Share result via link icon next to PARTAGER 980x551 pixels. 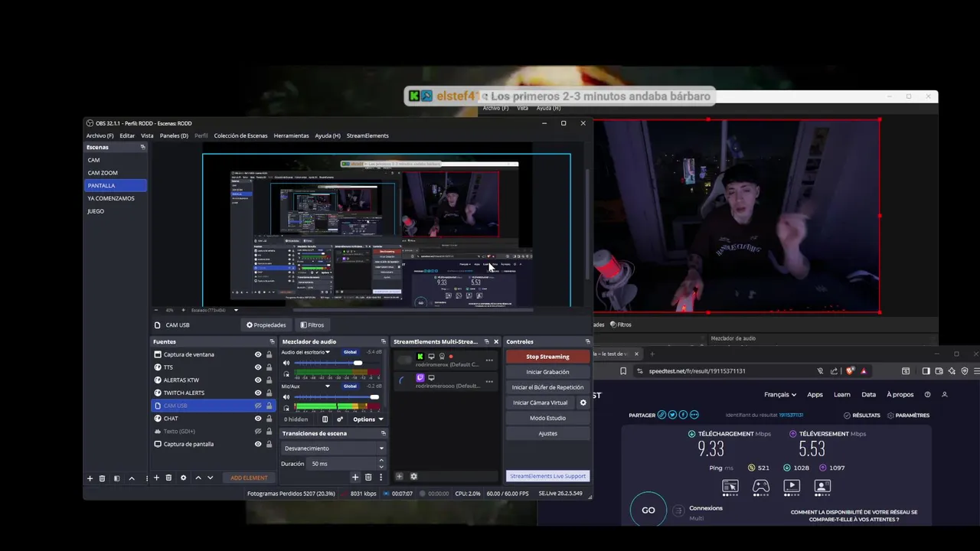coord(661,415)
